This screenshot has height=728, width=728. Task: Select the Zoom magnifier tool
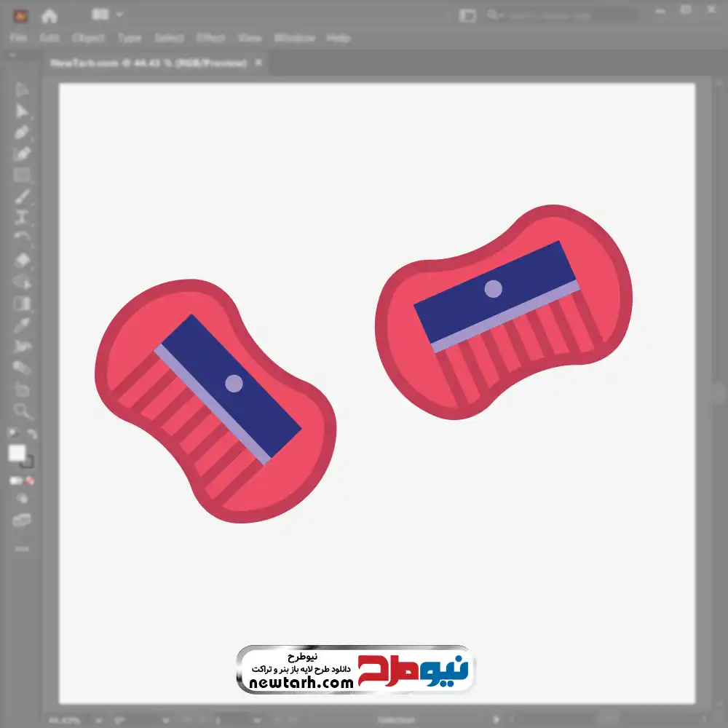[x=22, y=411]
